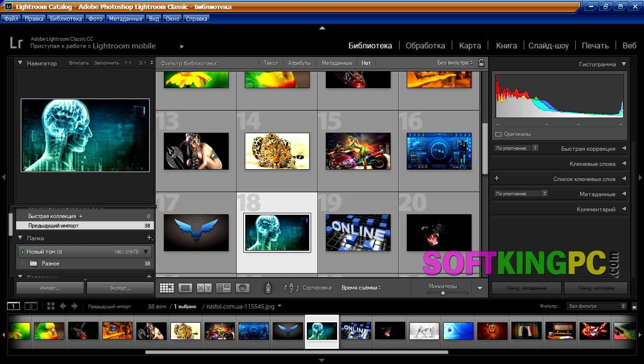
Task: Add new folder with plus icon
Action: pos(149,238)
